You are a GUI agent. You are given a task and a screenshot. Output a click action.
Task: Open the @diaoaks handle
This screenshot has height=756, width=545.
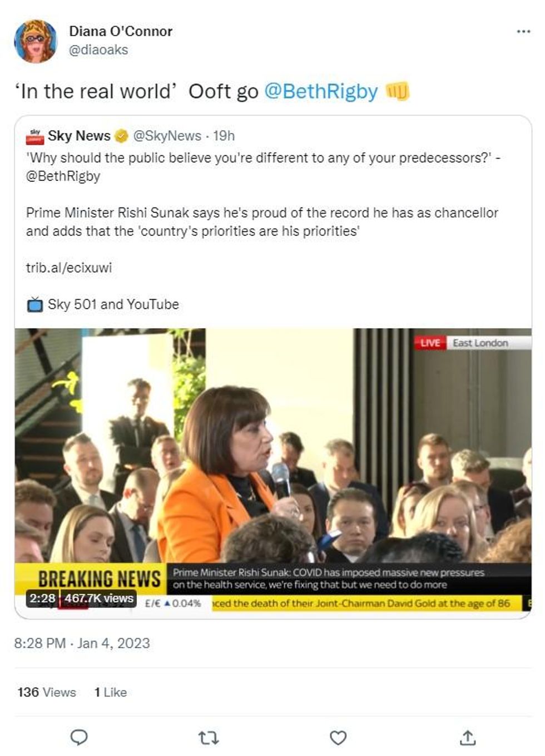tap(98, 50)
